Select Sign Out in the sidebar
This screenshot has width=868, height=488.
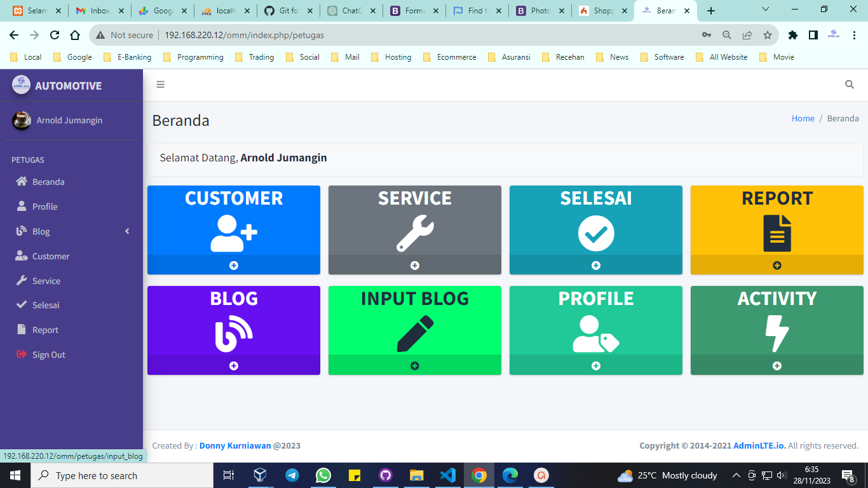click(48, 355)
